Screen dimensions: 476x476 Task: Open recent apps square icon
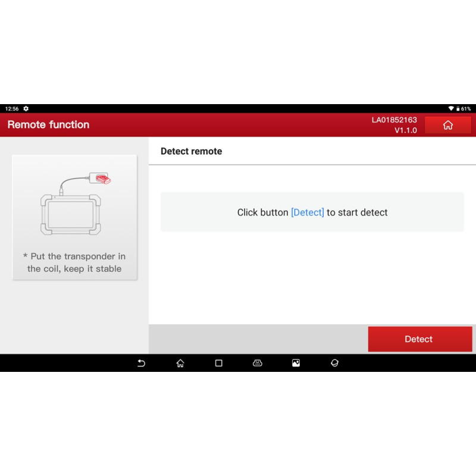pyautogui.click(x=218, y=363)
